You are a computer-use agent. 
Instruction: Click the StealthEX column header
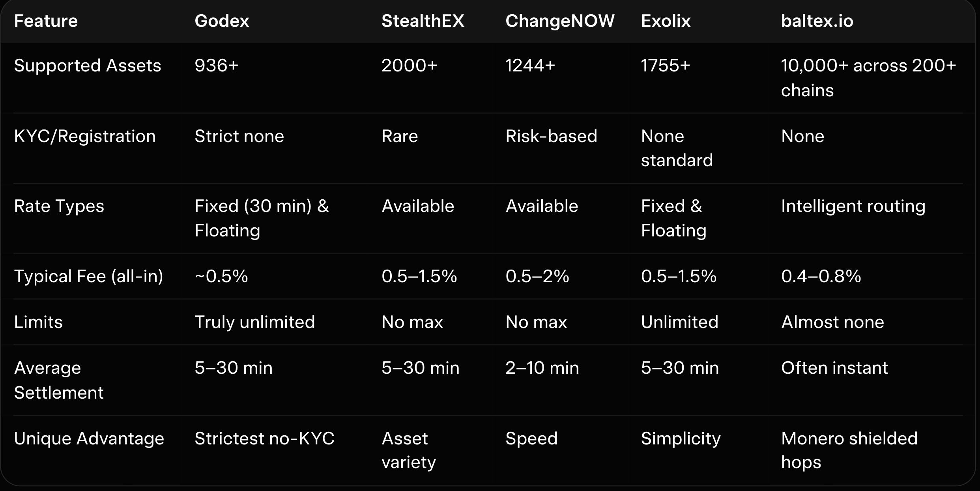pyautogui.click(x=423, y=21)
